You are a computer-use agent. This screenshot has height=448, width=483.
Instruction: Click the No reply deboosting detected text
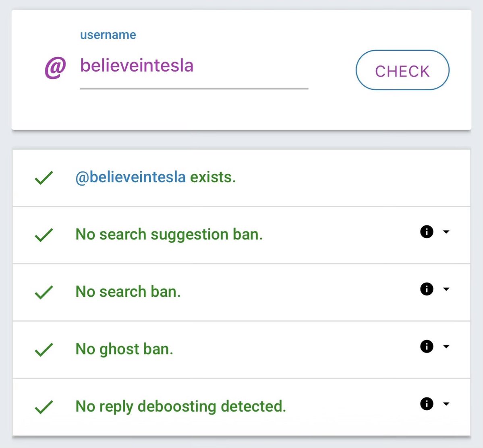tap(180, 407)
